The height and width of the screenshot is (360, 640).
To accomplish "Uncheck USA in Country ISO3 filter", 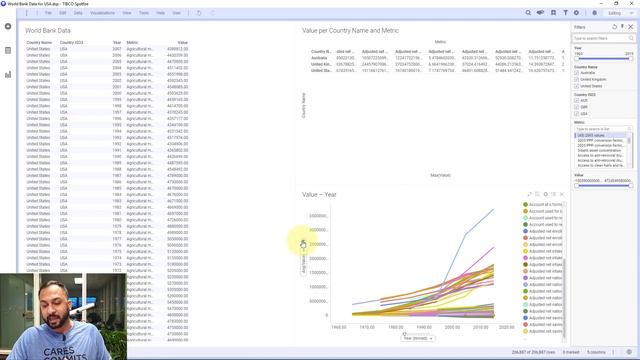I will (x=576, y=114).
